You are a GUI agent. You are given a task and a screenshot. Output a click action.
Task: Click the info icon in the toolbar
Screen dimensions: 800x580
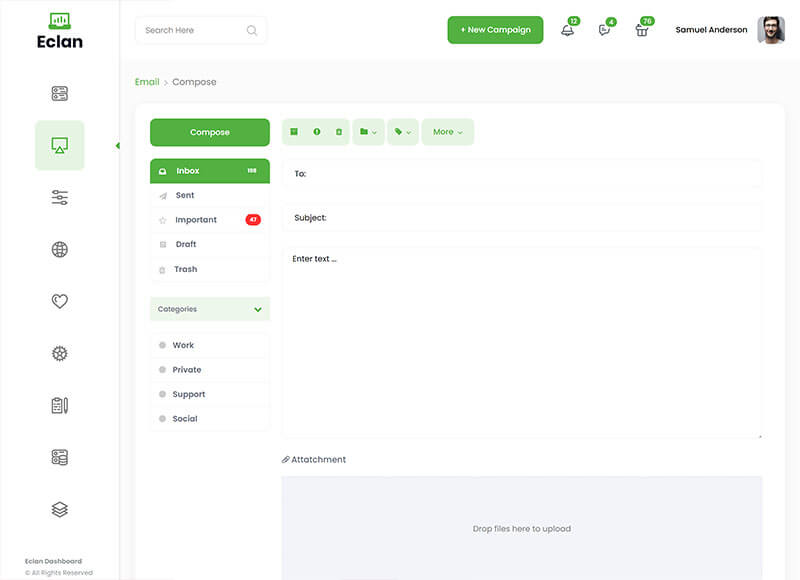point(316,132)
